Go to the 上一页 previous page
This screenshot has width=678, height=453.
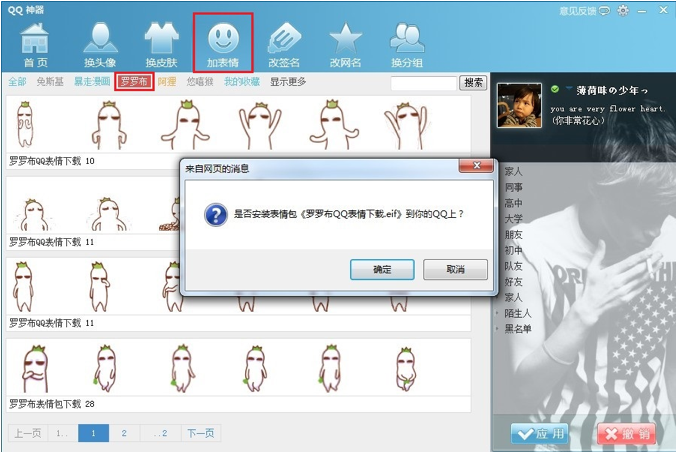28,433
